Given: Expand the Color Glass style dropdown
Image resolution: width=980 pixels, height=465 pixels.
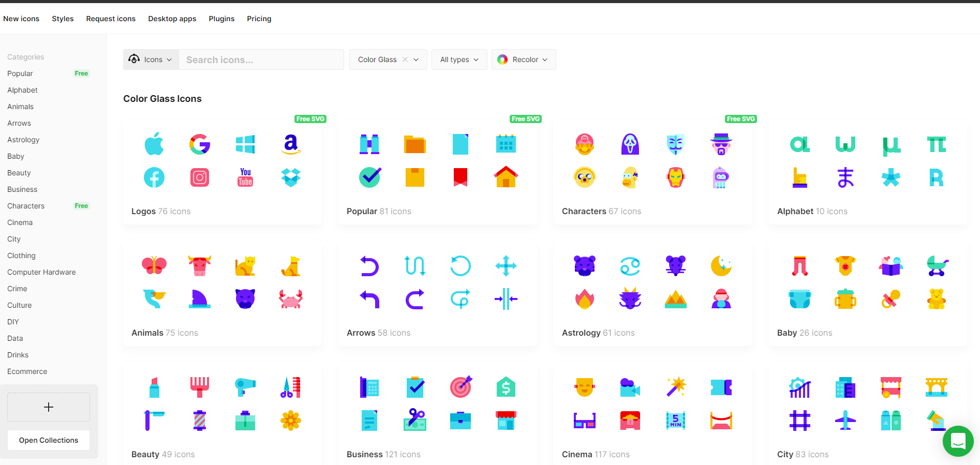Looking at the screenshot, I should [417, 59].
